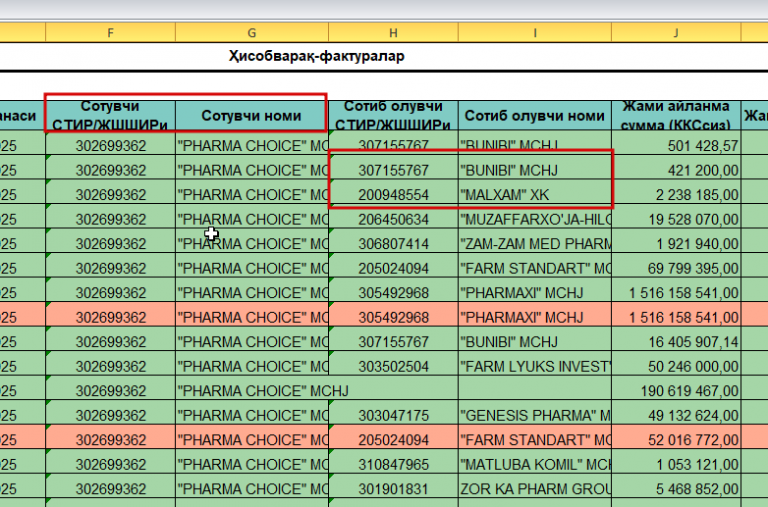The width and height of the screenshot is (768, 507).
Task: Select the "ZAM-ZAM MED PHARM buyer cell
Action: coord(535,243)
